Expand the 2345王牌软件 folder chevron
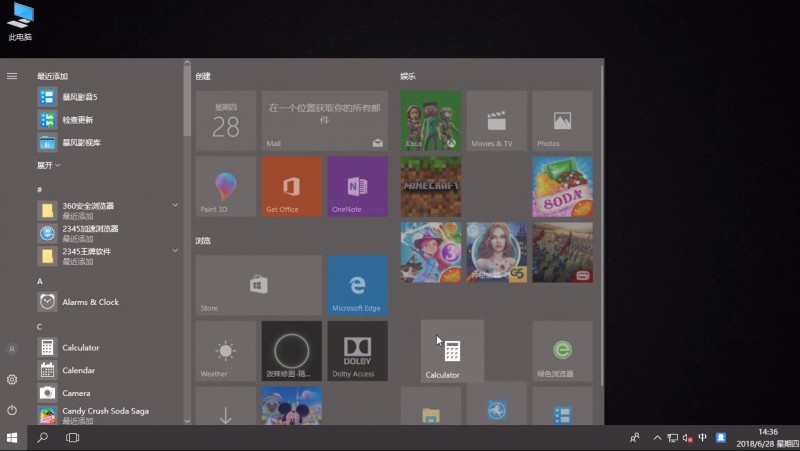 pos(175,250)
